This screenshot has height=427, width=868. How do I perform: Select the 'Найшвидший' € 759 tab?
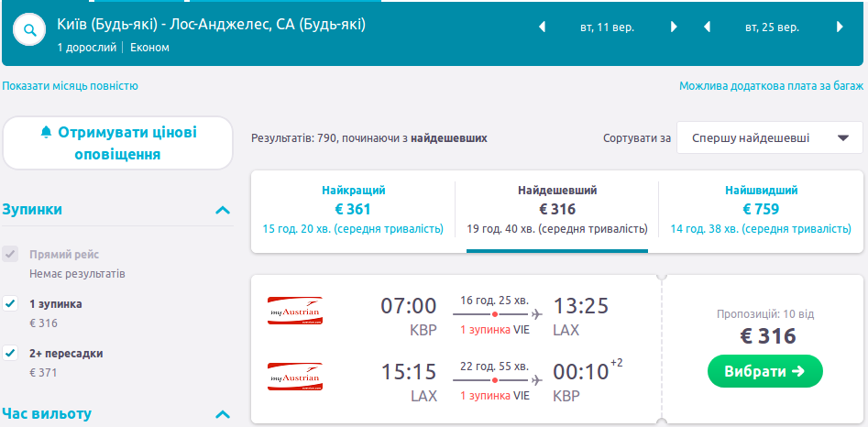click(761, 210)
